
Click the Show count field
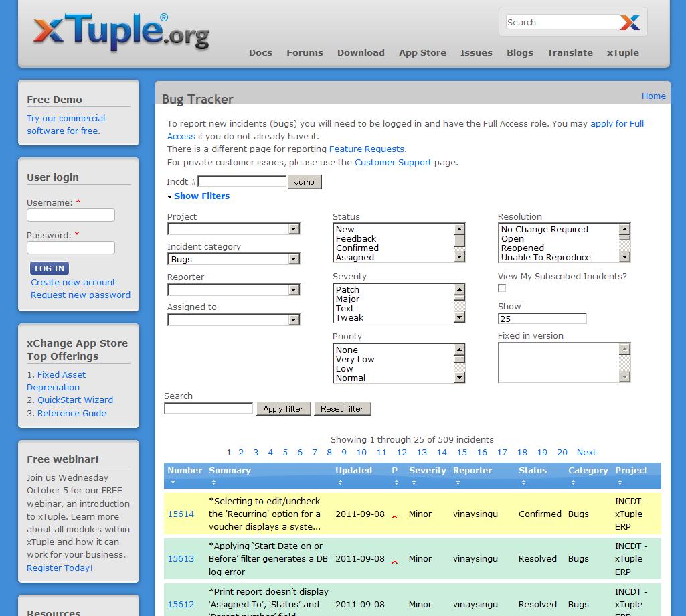pyautogui.click(x=542, y=318)
